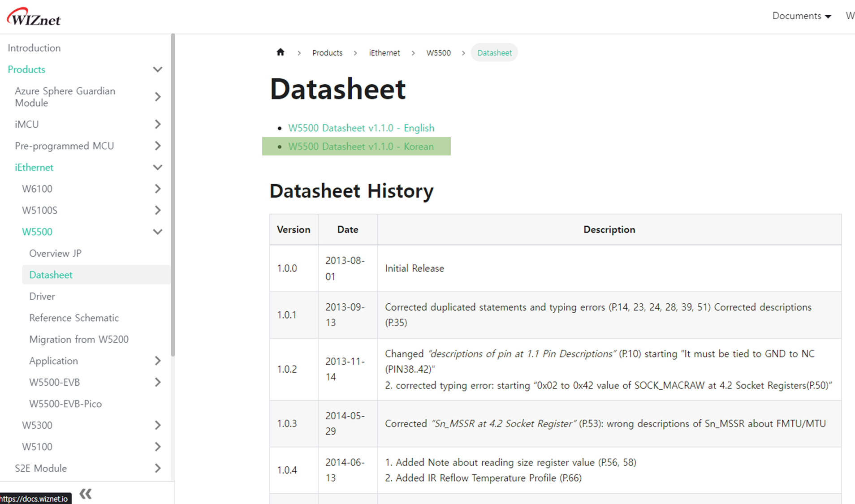Select iEthernet sidebar item
855x504 pixels.
(x=34, y=167)
